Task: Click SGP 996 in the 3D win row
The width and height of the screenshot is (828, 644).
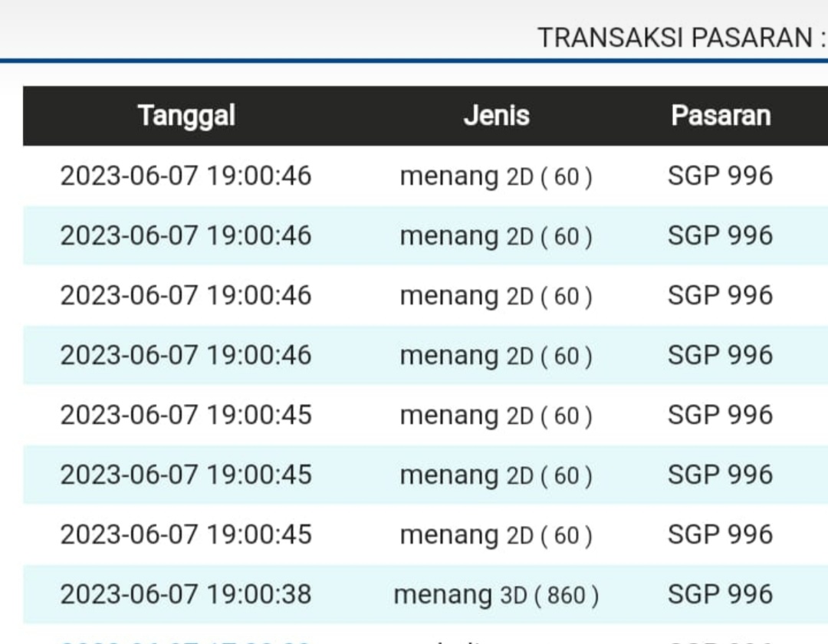Action: tap(720, 594)
